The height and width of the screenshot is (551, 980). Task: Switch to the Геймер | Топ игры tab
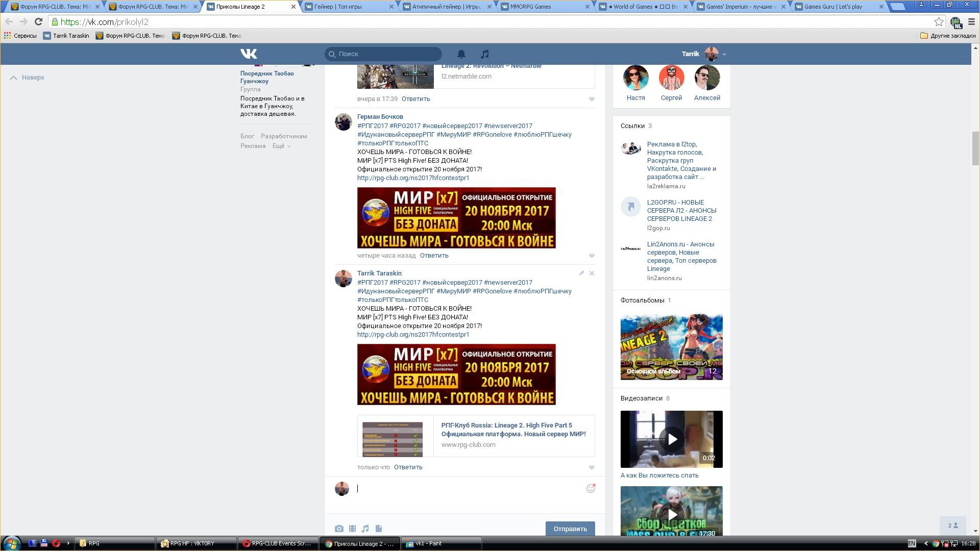(x=349, y=7)
